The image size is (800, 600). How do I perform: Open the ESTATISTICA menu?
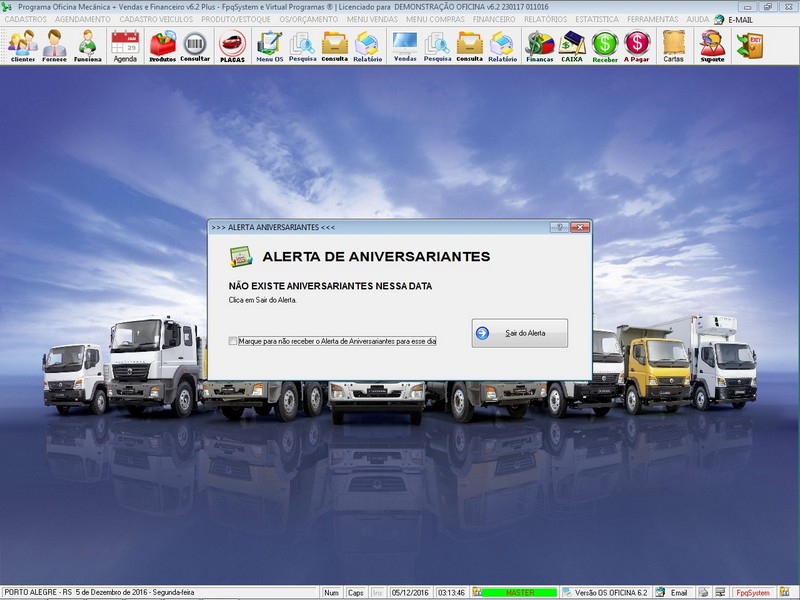pyautogui.click(x=597, y=19)
